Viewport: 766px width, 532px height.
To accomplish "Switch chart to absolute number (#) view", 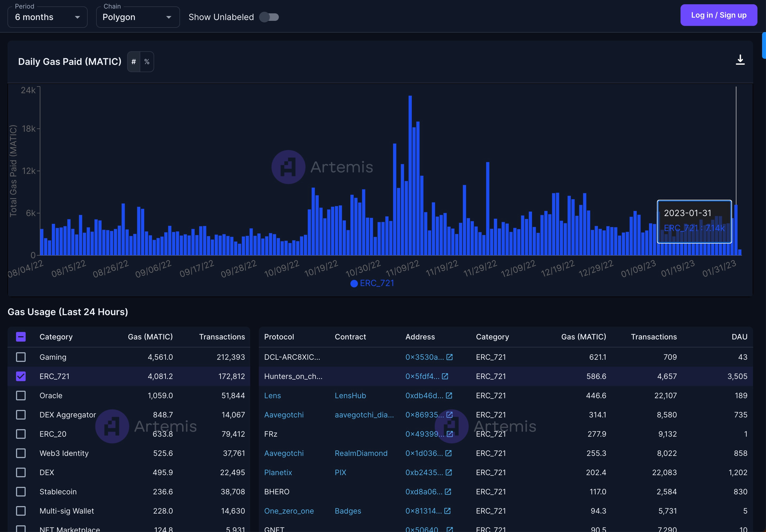I will pos(134,62).
